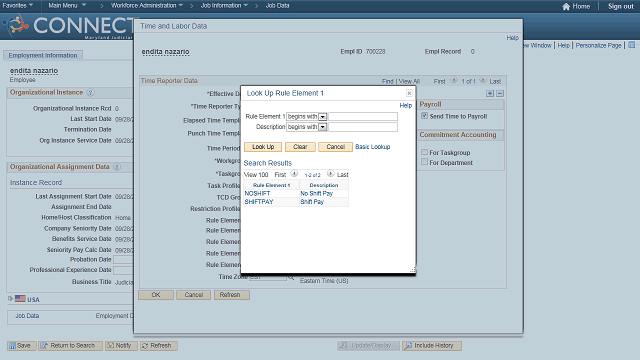Viewport: 640px width, 360px height.
Task: Click the Save button
Action: 22,346
